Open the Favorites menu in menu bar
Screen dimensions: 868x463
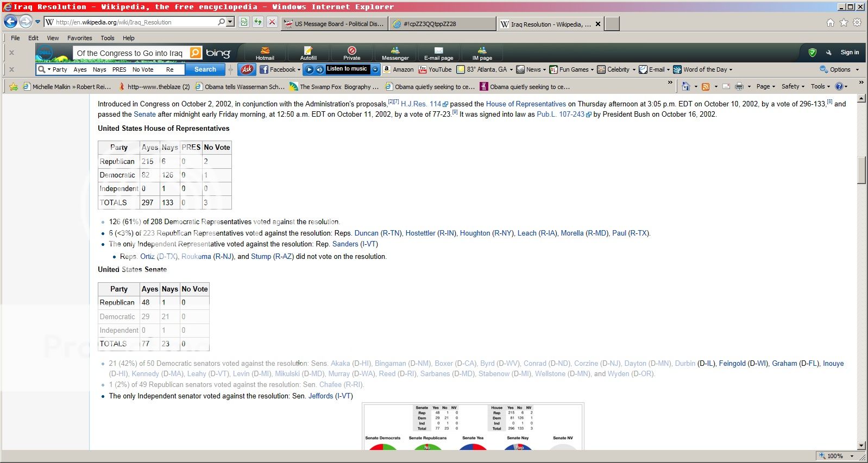tap(79, 38)
